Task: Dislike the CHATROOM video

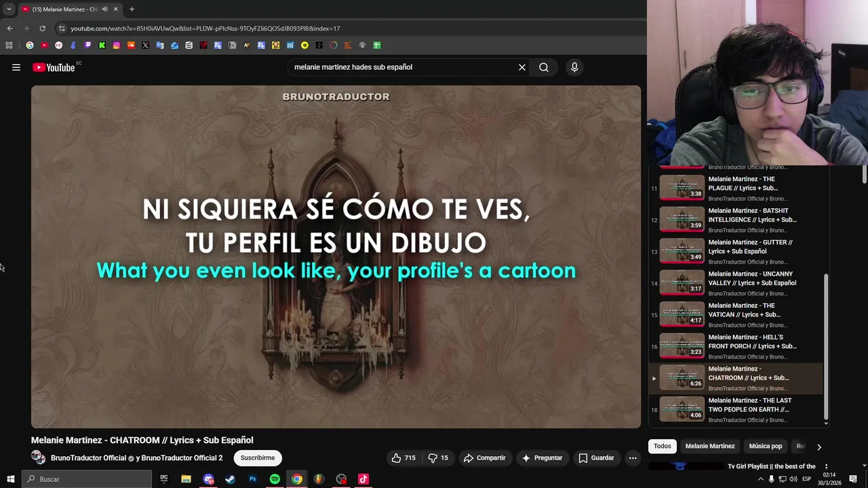Action: pyautogui.click(x=438, y=458)
